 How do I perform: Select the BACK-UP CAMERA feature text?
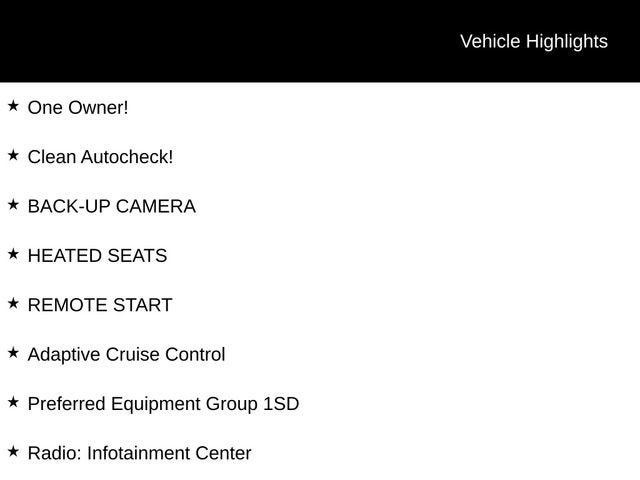[x=111, y=206]
